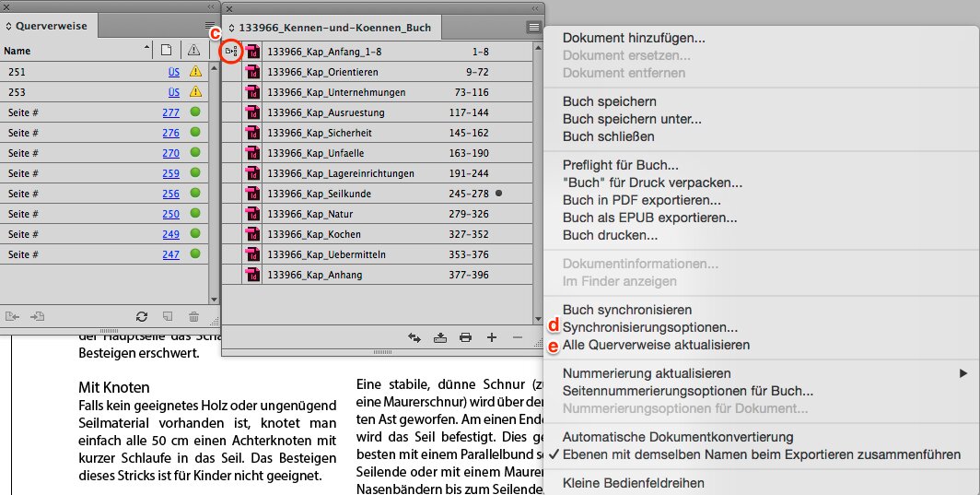
Task: Expand the Nummerierung aktualisieren submenu arrow
Action: point(963,373)
